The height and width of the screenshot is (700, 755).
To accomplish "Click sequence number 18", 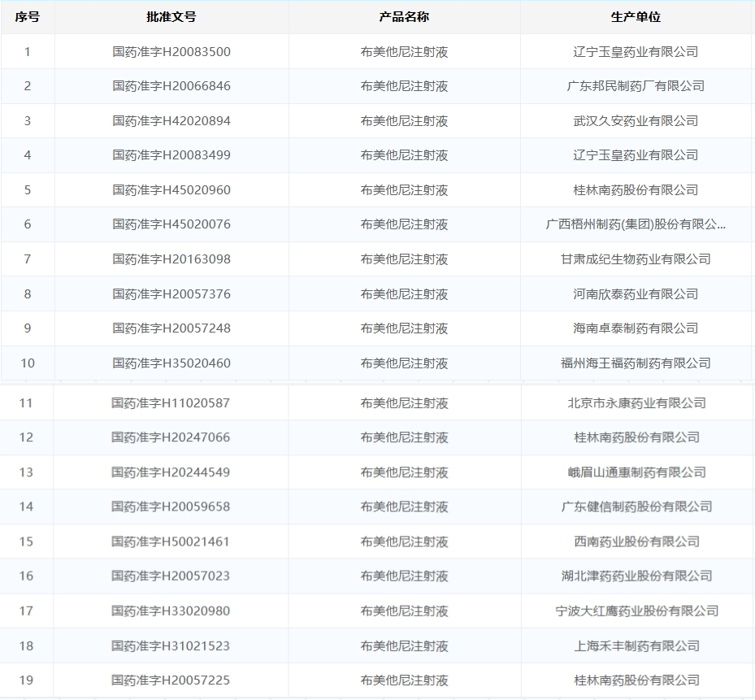I will point(26,646).
